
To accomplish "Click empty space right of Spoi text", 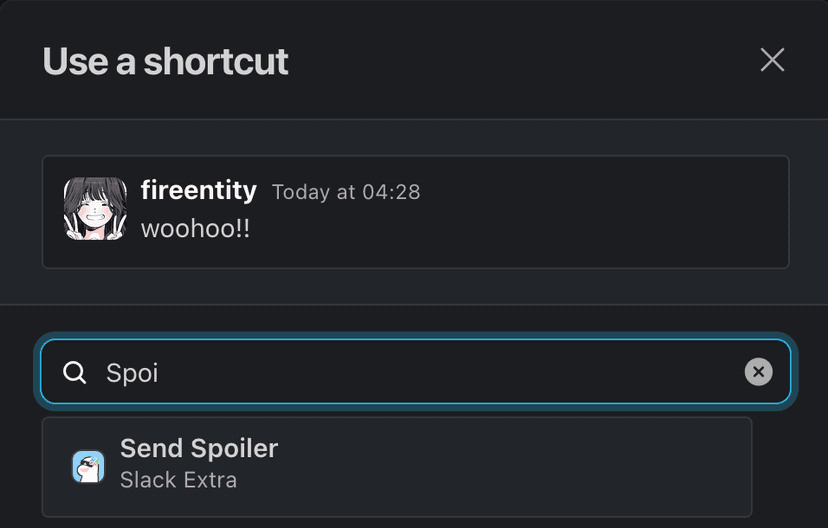I will pos(450,373).
